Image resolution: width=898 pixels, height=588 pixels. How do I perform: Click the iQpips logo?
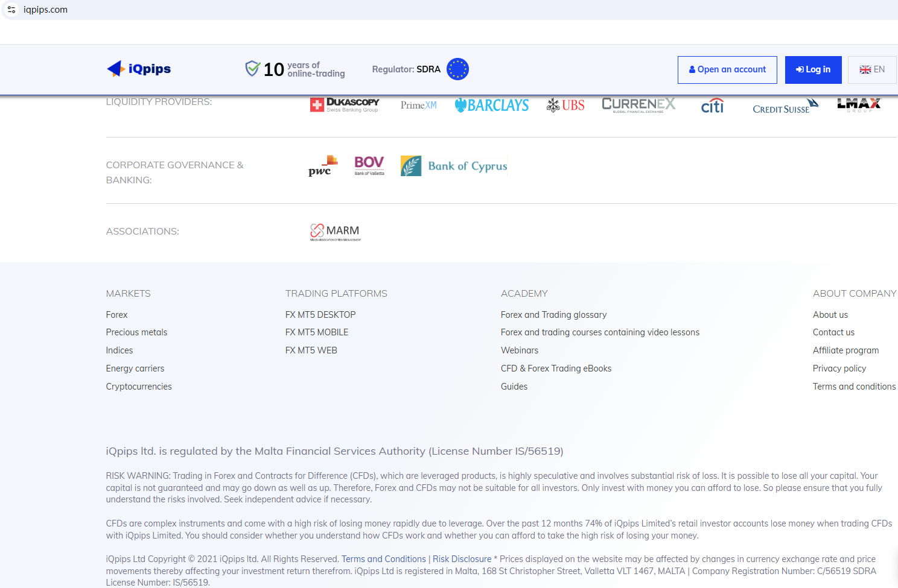coord(139,69)
